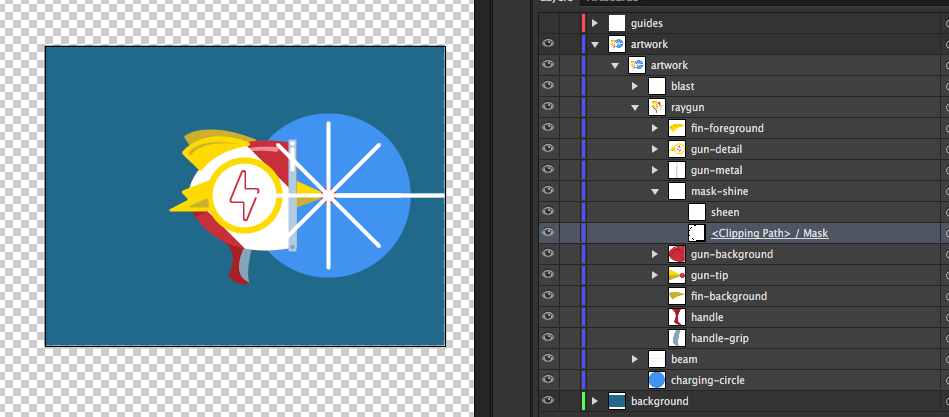Expand the guides layer

coord(595,23)
